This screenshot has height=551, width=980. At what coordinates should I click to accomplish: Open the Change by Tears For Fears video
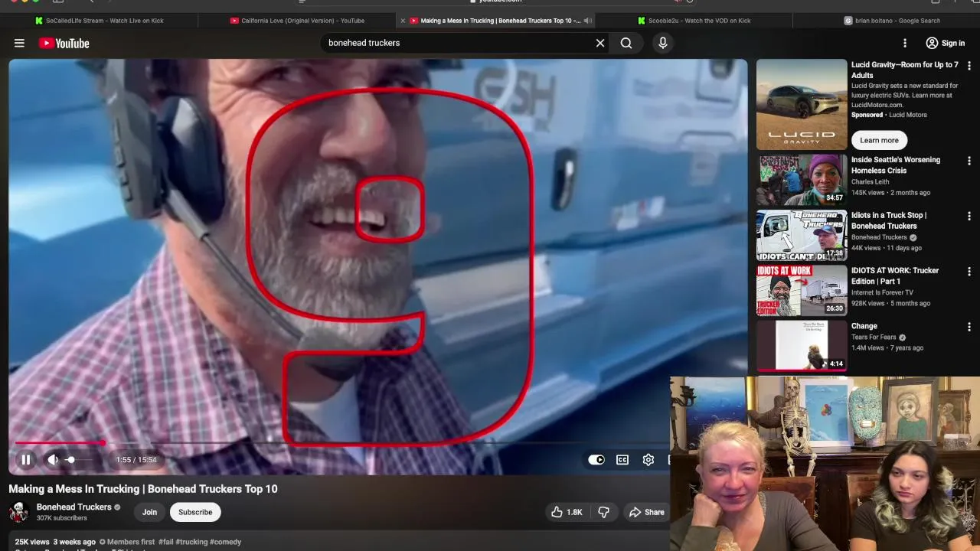(802, 345)
